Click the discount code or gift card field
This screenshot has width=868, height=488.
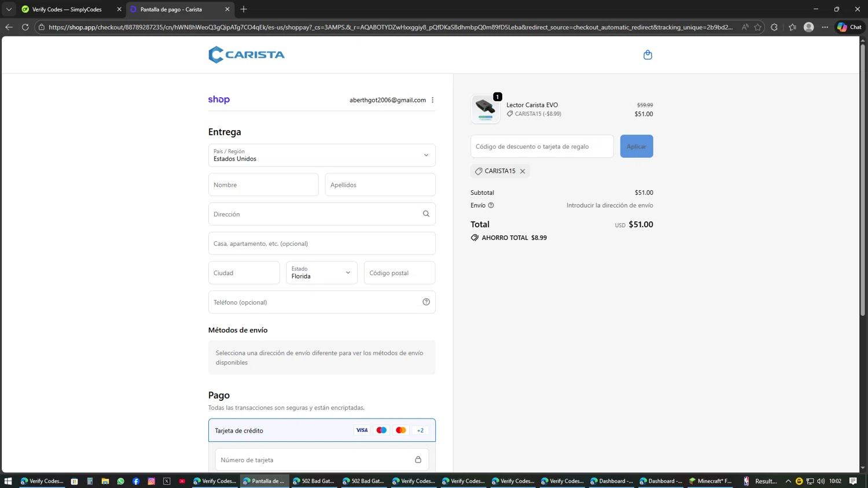(x=542, y=146)
